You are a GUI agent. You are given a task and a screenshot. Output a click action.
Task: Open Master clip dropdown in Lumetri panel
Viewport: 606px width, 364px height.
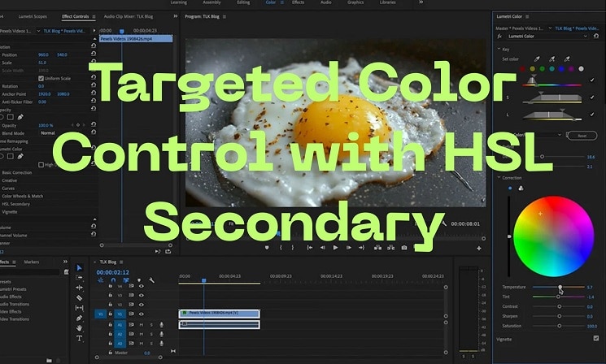[551, 28]
